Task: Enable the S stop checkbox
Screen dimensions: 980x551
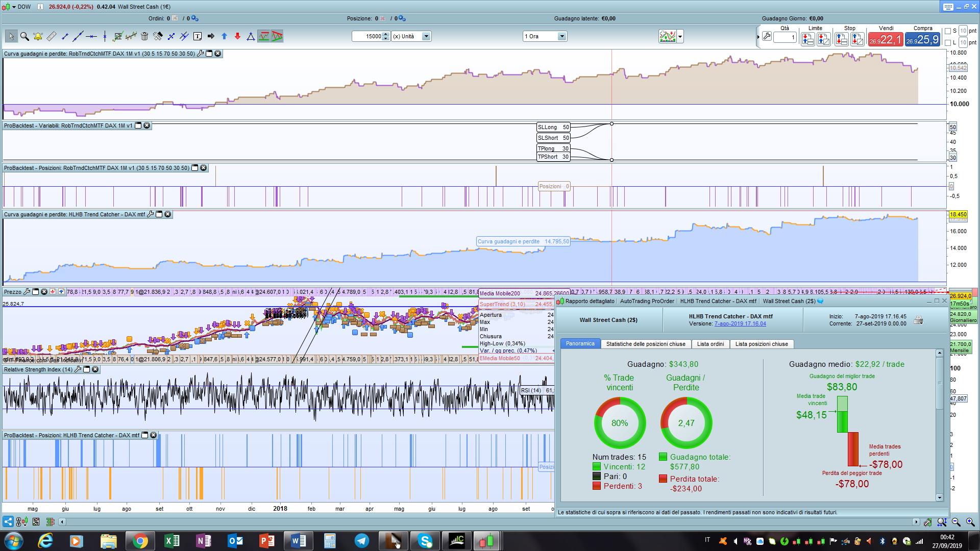Action: 948,31
